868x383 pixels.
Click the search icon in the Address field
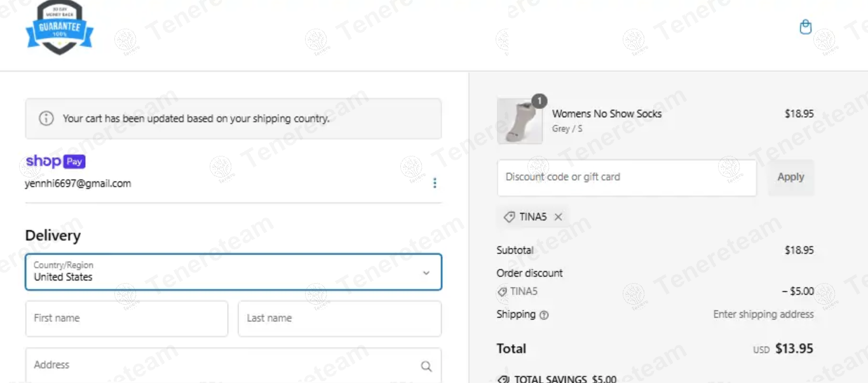pos(426,366)
